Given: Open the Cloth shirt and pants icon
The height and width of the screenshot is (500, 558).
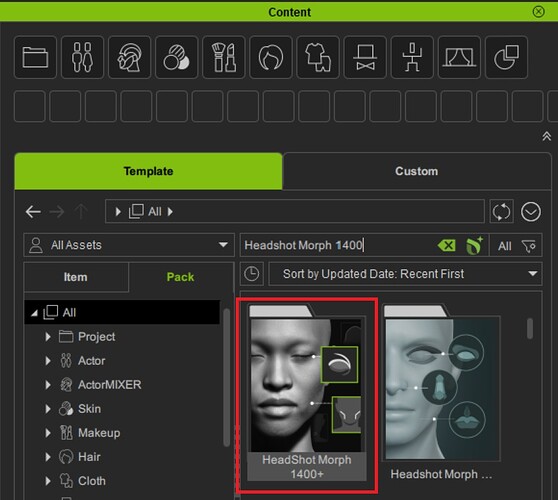Looking at the screenshot, I should 317,57.
